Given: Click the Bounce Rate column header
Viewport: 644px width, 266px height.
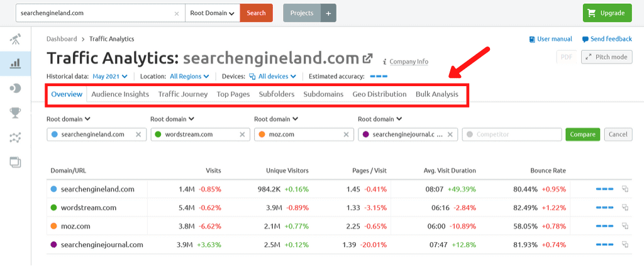Looking at the screenshot, I should click(548, 170).
